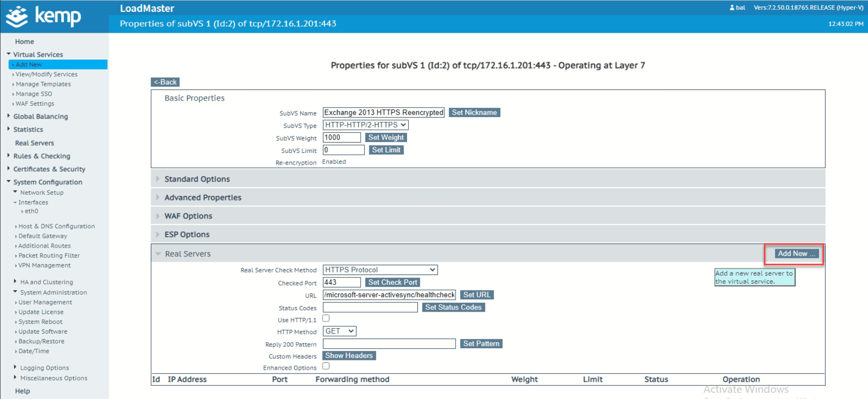Screen dimensions: 868x399
Task: Click the Set Limit button
Action: pyautogui.click(x=386, y=150)
